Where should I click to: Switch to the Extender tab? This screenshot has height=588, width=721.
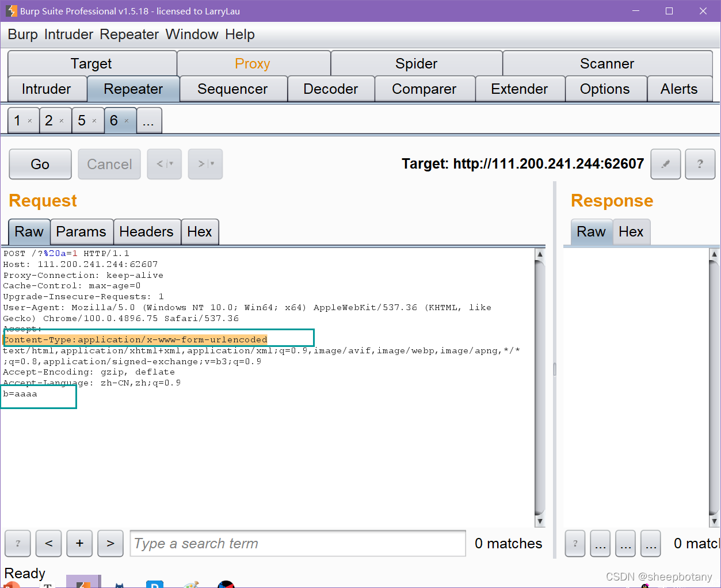tap(520, 89)
